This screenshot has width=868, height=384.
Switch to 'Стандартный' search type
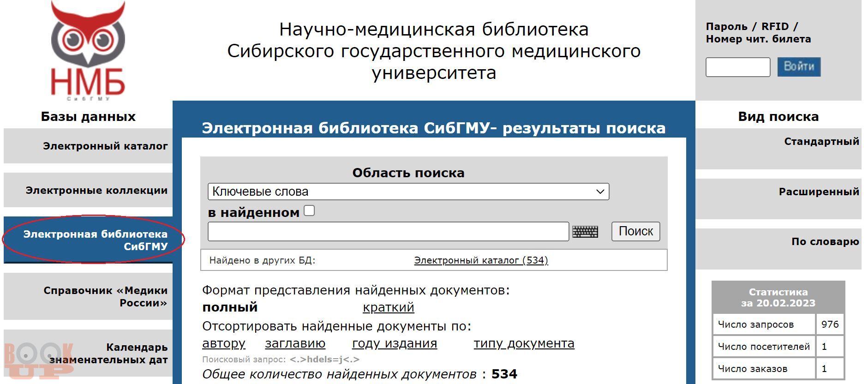tap(821, 142)
